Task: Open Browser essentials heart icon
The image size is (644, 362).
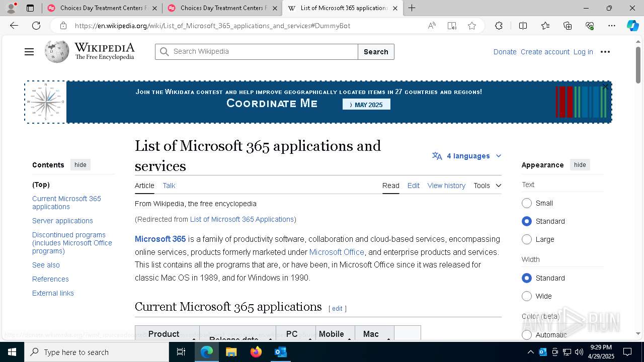Action: (x=590, y=26)
